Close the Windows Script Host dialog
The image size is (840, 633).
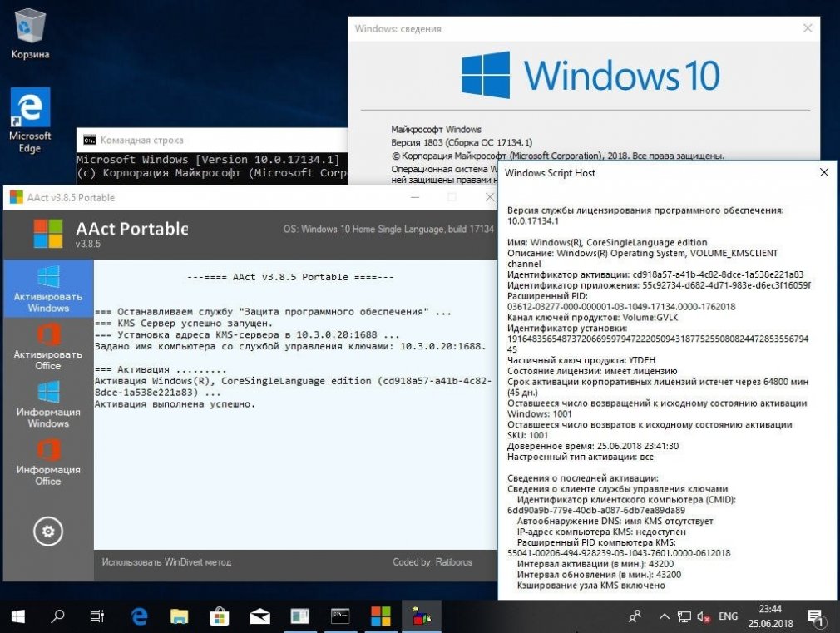coord(824,172)
